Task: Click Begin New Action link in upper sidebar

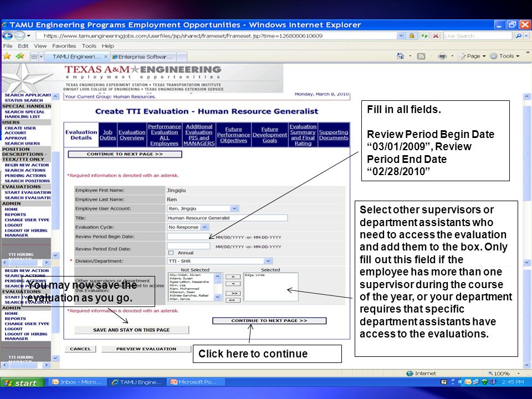Action: coord(27,165)
